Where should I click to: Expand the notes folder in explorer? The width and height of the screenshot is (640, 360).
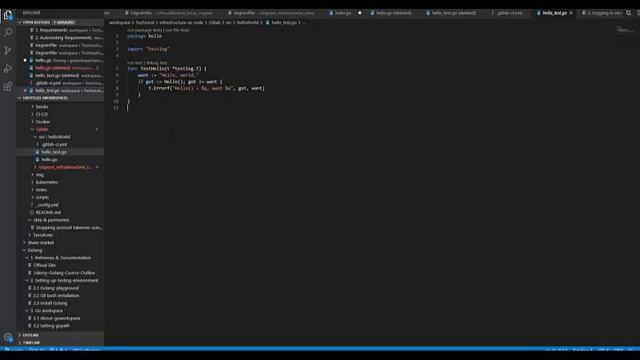pos(41,190)
